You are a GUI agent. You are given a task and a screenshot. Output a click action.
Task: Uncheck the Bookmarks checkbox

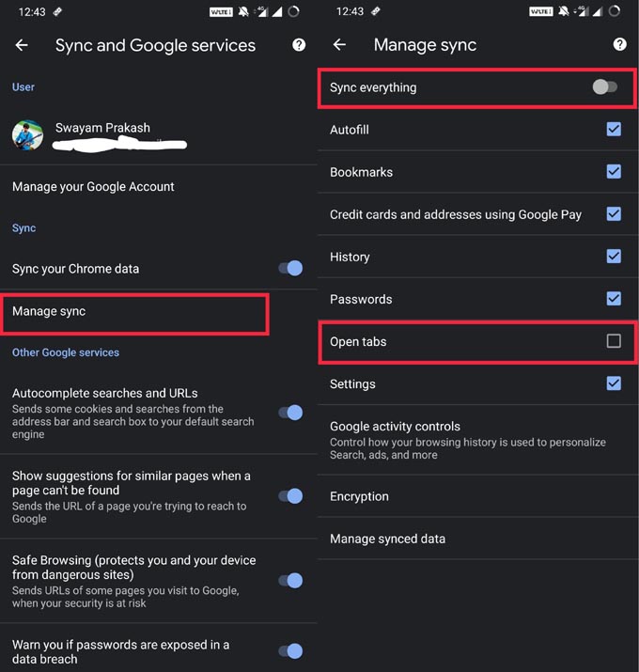(x=614, y=171)
